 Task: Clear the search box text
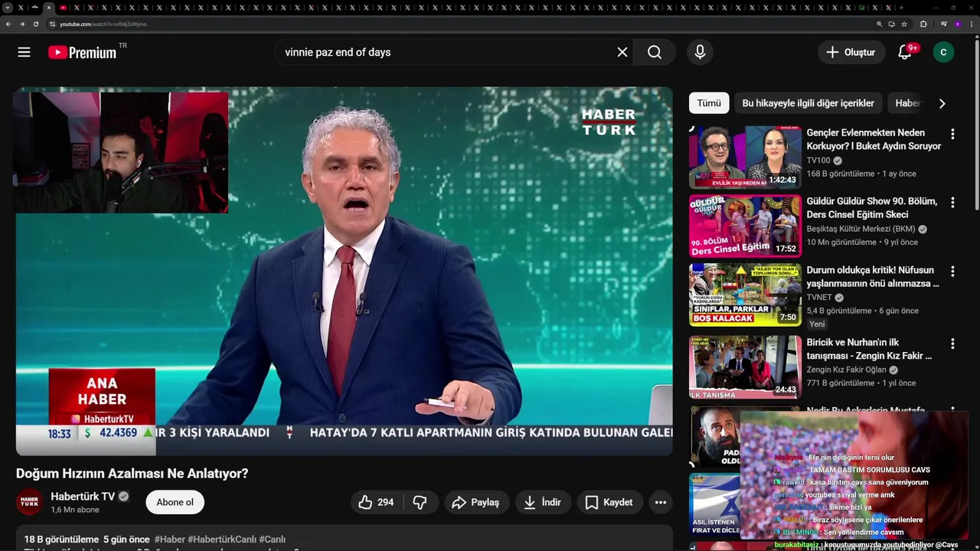[x=622, y=52]
